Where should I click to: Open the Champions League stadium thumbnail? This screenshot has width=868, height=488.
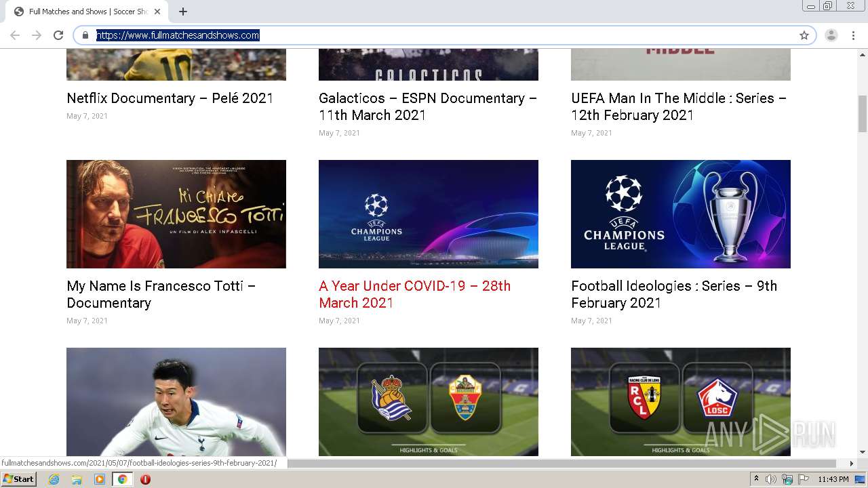tap(429, 214)
